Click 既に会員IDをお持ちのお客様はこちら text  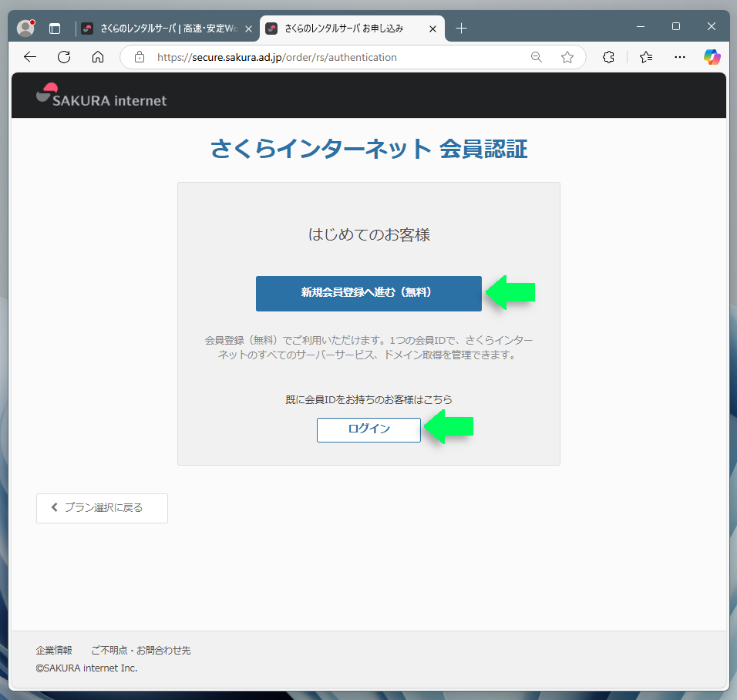[369, 399]
